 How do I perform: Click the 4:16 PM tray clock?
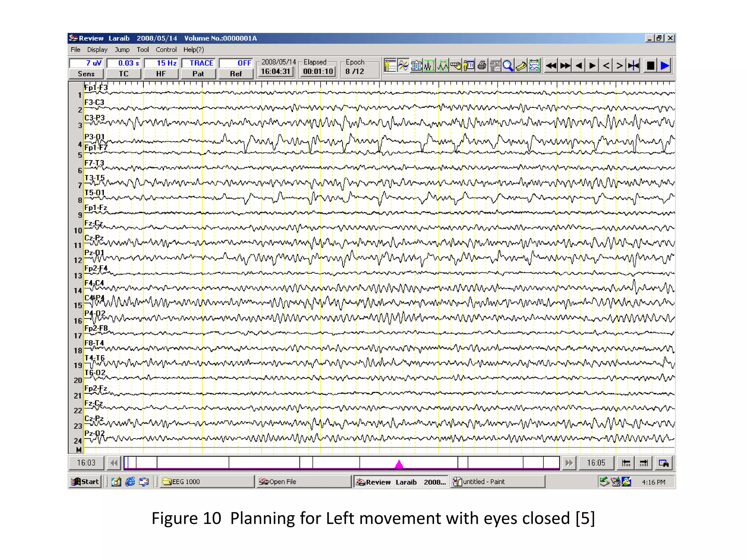pyautogui.click(x=654, y=482)
